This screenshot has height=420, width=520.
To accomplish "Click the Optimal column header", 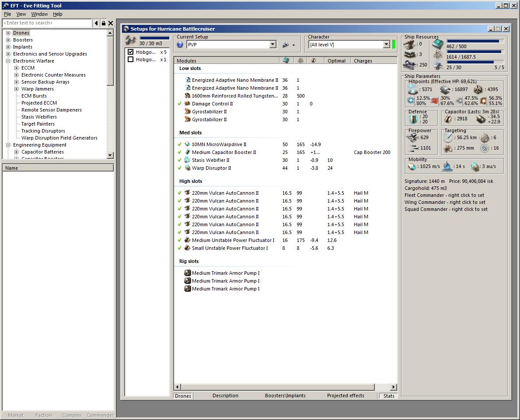I will coord(337,61).
